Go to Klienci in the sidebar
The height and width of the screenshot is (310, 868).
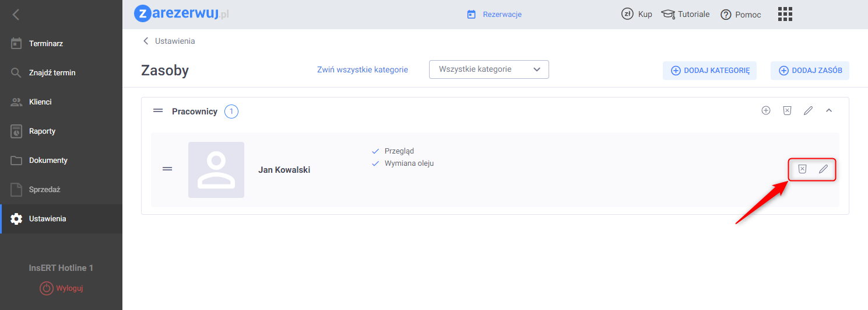tap(40, 102)
